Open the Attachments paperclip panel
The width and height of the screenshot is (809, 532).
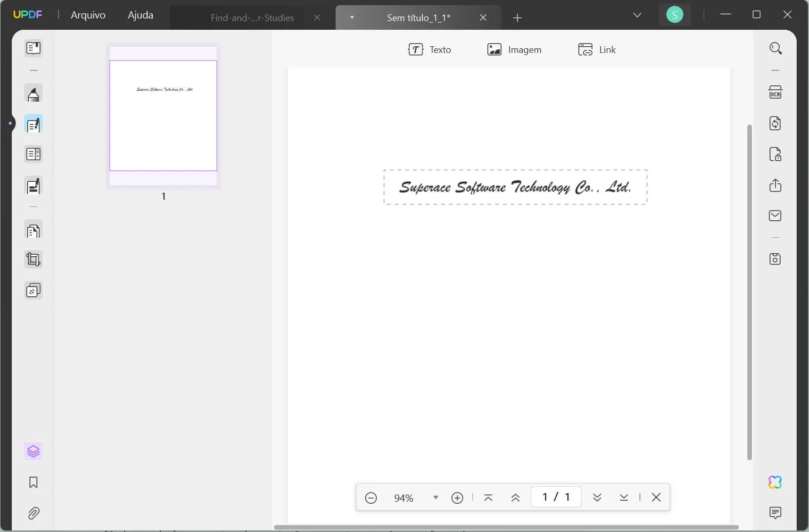pyautogui.click(x=33, y=513)
